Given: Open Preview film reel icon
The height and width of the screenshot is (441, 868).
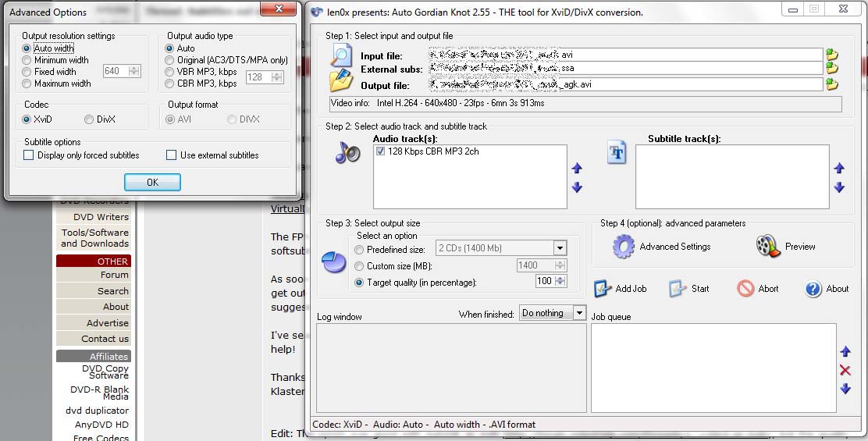Looking at the screenshot, I should [768, 246].
